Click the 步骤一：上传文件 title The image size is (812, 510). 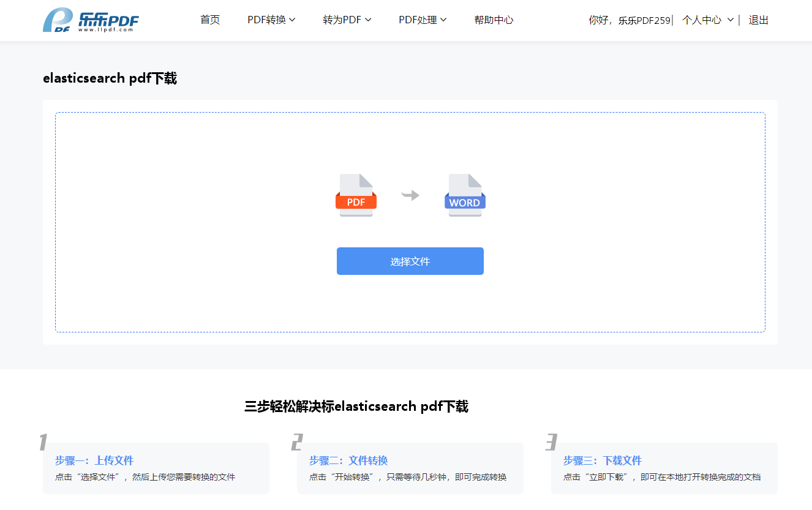[94, 460]
